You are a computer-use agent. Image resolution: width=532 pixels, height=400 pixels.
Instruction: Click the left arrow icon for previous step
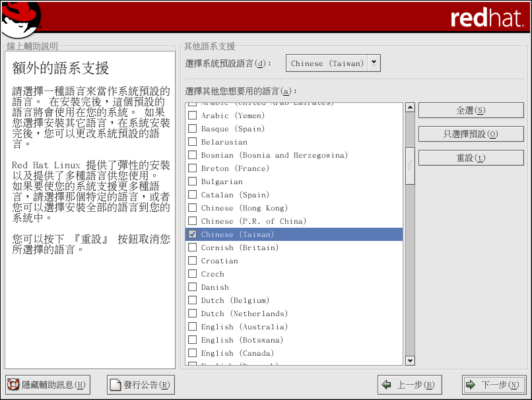(x=387, y=385)
